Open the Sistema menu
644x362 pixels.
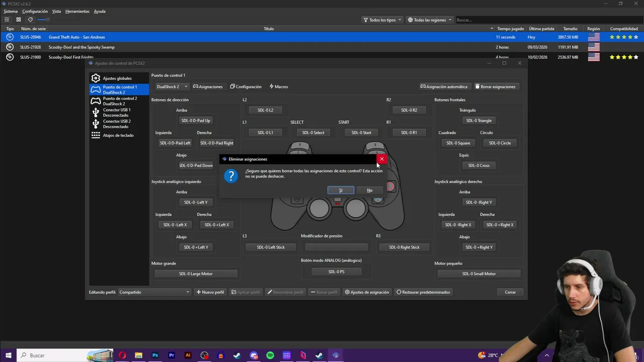point(11,11)
